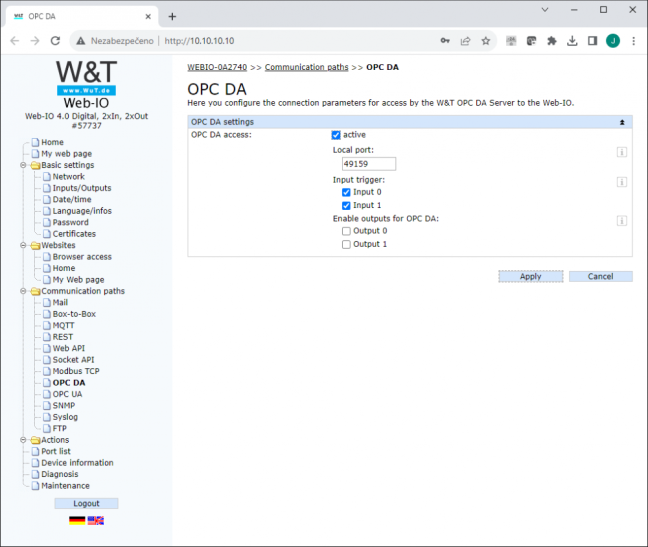The width and height of the screenshot is (648, 547).
Task: Log out with the Logout button
Action: coord(86,503)
